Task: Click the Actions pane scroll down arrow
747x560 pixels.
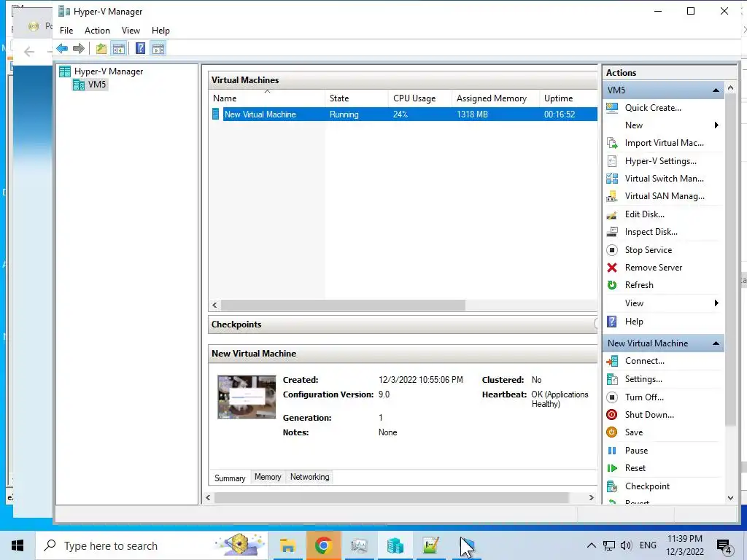Action: [730, 498]
